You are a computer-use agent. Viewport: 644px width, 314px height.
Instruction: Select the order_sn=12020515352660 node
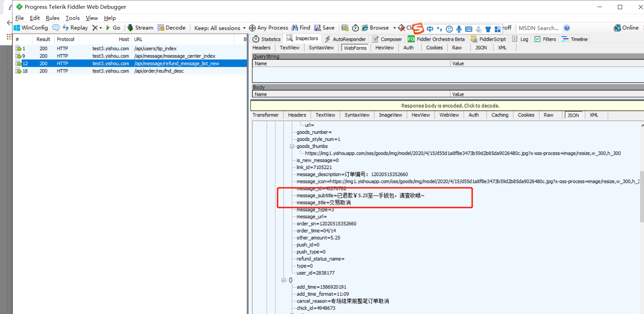326,224
